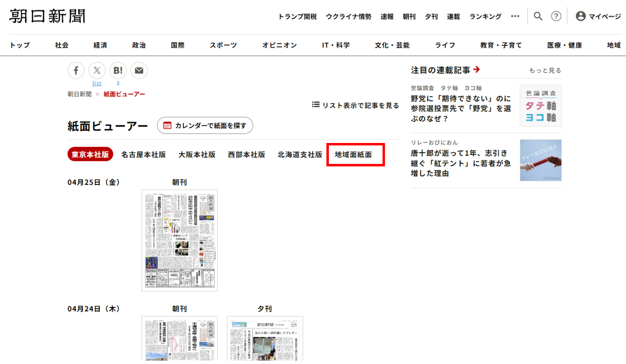Click 04月25日（金） date label
626x364 pixels.
pos(94,182)
